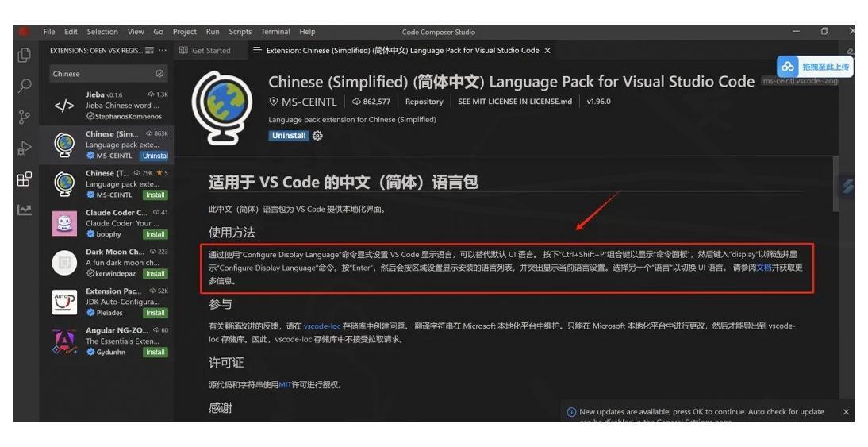Click info icon in update notification
The image size is (868, 447).
pyautogui.click(x=572, y=412)
